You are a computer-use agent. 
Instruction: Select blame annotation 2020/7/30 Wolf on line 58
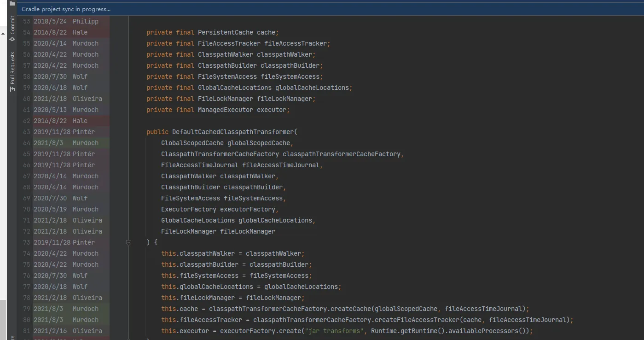tap(60, 76)
